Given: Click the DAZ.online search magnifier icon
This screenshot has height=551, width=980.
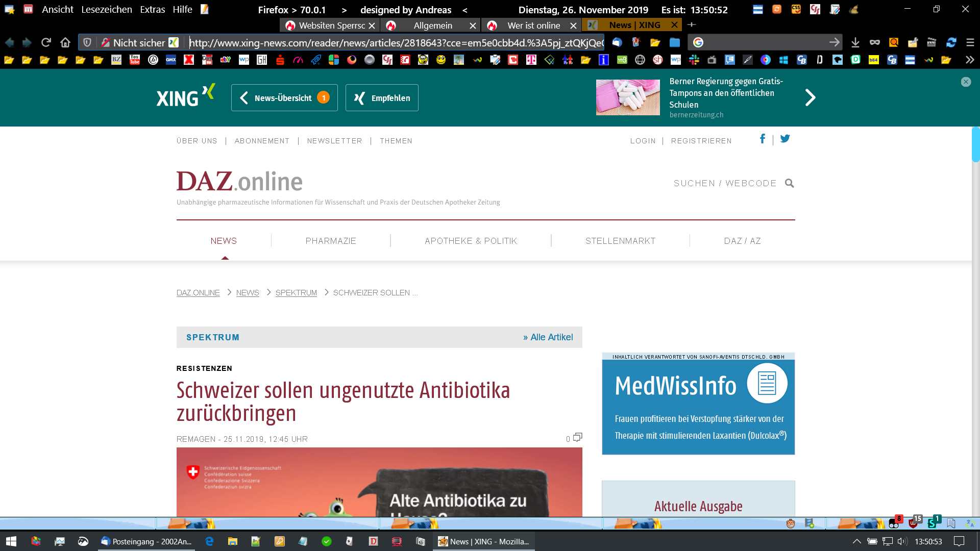Looking at the screenshot, I should click(790, 183).
